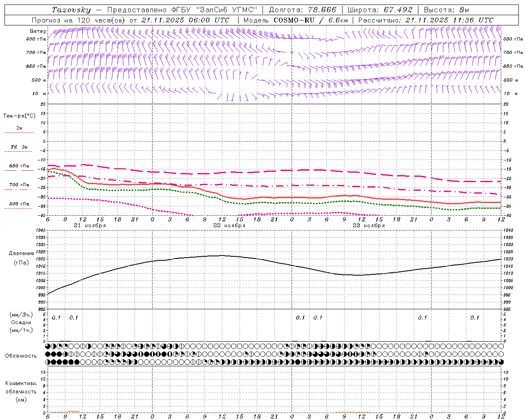The height and width of the screenshot is (420, 525).
Task: Click the 22 ноября date label
Action: (x=229, y=226)
